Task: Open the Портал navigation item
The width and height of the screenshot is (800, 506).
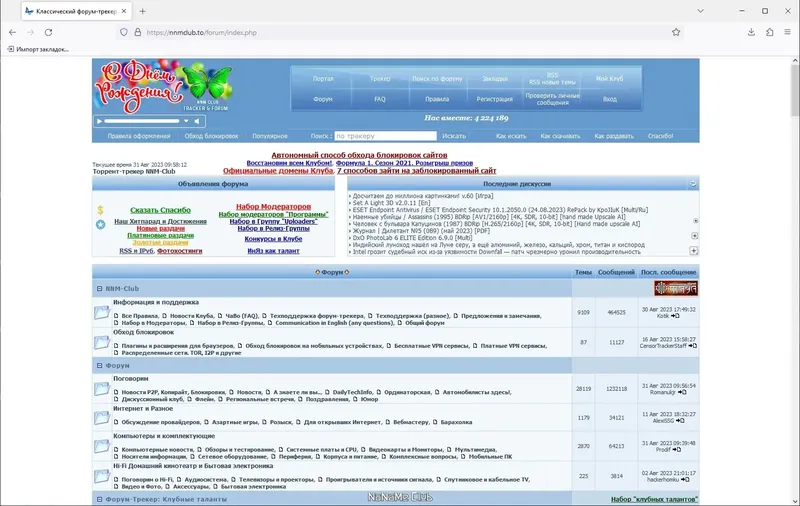Action: [323, 79]
